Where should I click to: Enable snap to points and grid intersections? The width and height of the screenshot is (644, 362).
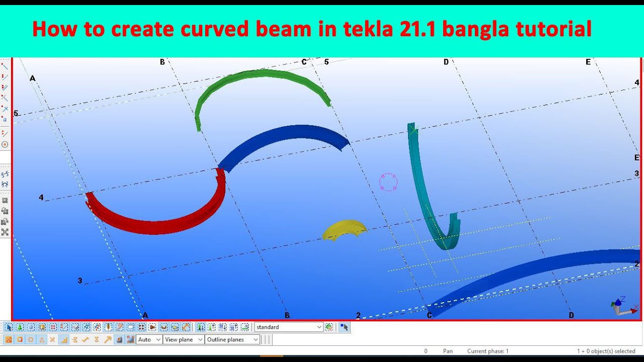tap(9, 339)
